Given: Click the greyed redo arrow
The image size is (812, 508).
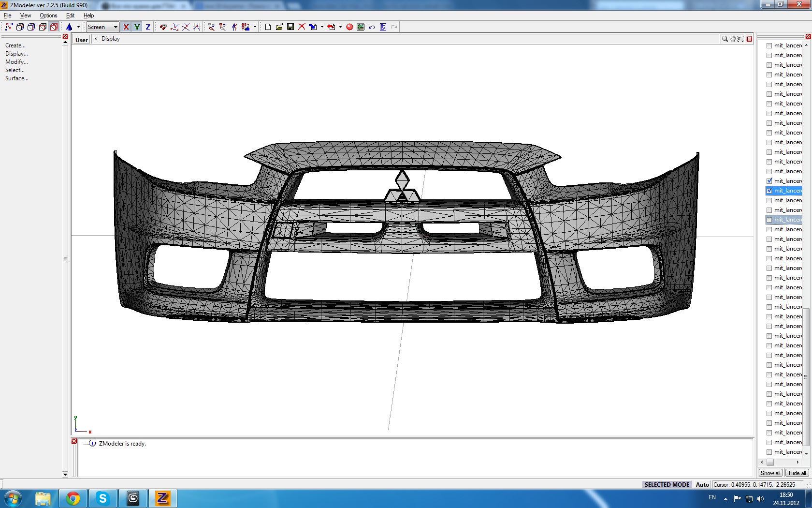Looking at the screenshot, I should (x=394, y=27).
